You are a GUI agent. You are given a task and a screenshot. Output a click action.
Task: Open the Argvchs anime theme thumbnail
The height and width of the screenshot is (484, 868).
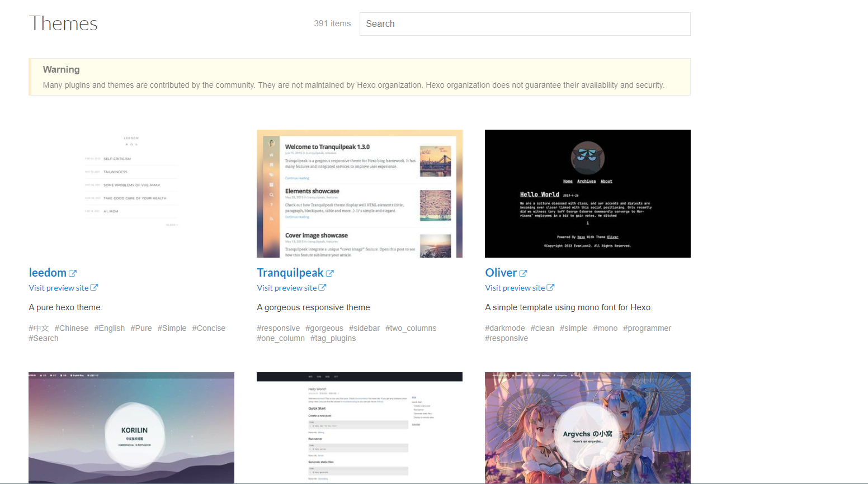click(x=588, y=428)
